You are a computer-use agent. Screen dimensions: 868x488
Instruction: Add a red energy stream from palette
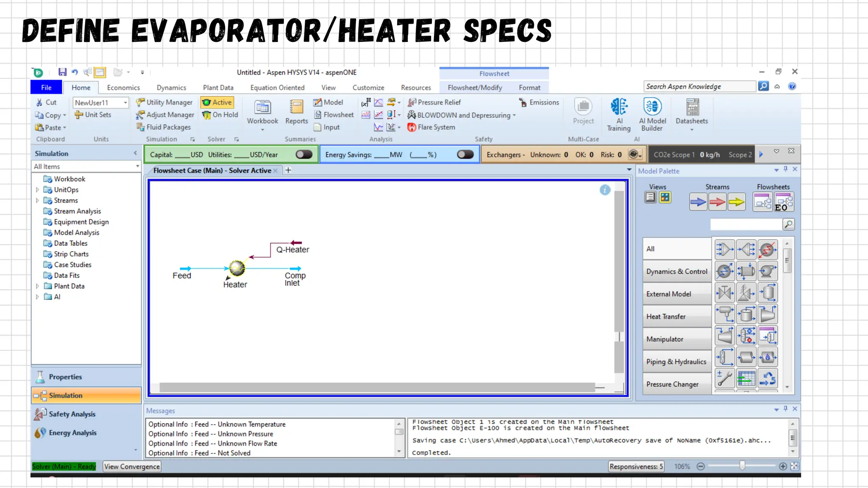pyautogui.click(x=717, y=202)
